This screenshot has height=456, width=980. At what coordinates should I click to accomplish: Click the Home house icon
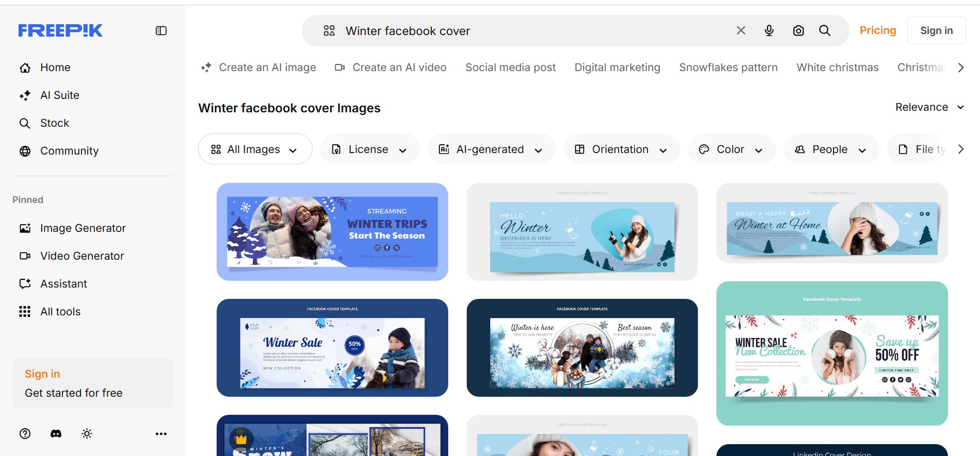25,67
